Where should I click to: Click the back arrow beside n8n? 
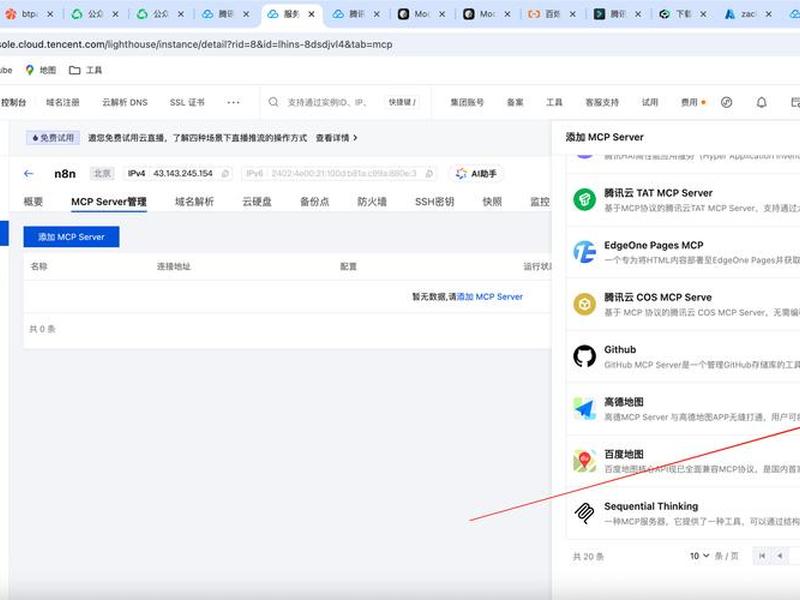29,174
